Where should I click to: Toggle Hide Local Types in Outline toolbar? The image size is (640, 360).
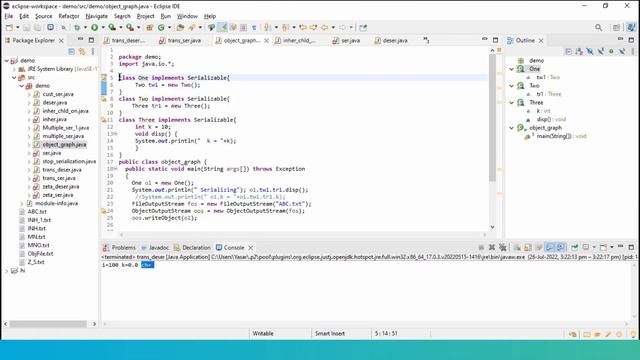click(622, 51)
